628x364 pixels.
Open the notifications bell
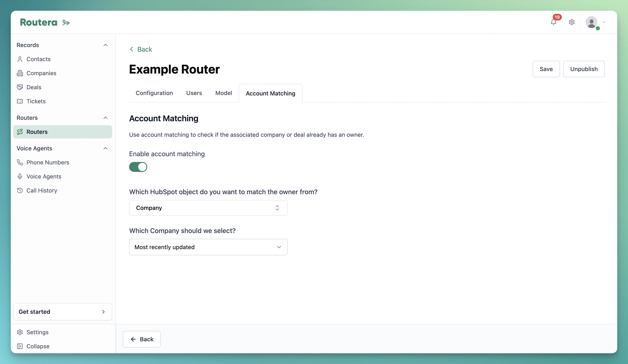553,22
